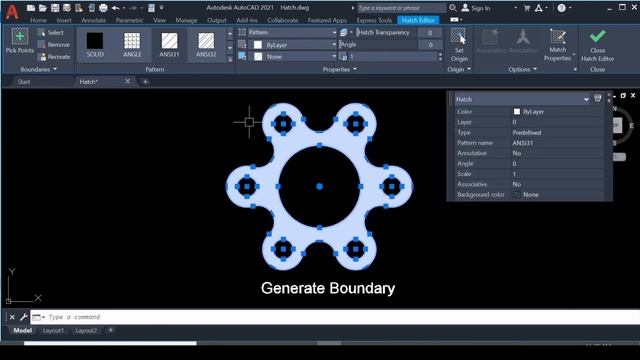Click the Hatch Transparency value field
This screenshot has width=640, height=360.
pyautogui.click(x=430, y=33)
